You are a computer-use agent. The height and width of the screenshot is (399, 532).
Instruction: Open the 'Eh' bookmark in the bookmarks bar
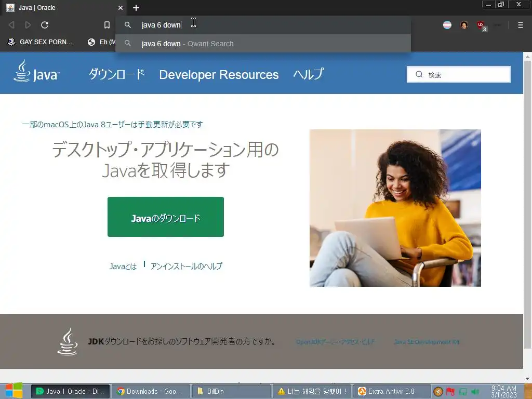tap(102, 42)
